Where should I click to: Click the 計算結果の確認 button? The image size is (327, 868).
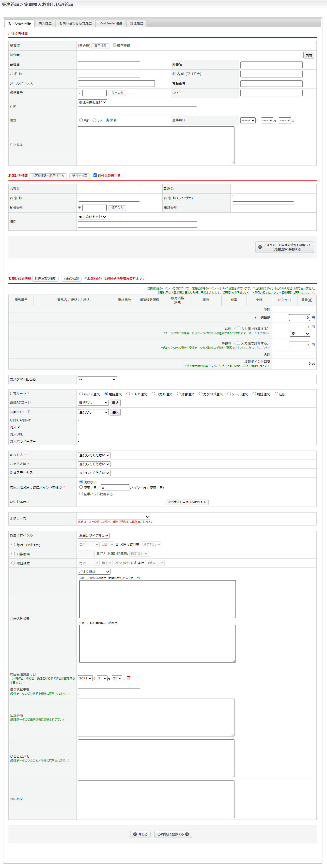pyautogui.click(x=45, y=278)
